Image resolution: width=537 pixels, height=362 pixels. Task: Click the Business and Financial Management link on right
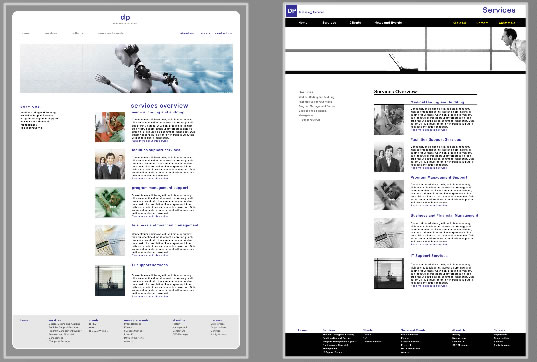click(x=444, y=215)
